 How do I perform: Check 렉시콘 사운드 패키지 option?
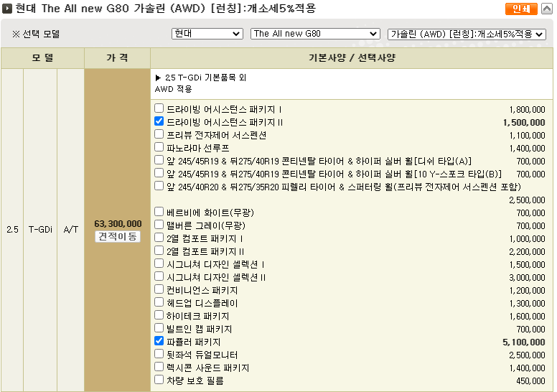(x=159, y=366)
